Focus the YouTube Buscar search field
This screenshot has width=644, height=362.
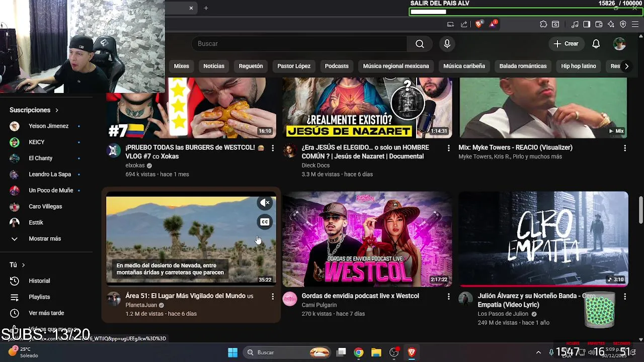click(299, 44)
